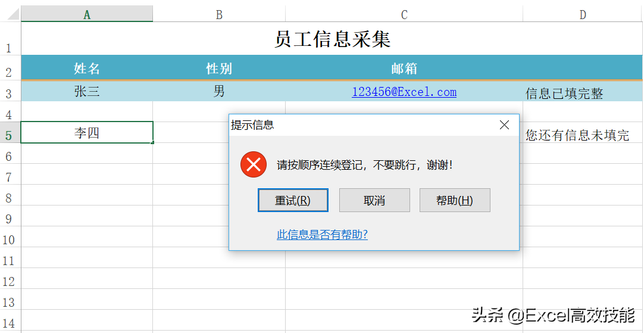Close the 提示信息 dialog
The image size is (644, 333).
click(x=504, y=125)
